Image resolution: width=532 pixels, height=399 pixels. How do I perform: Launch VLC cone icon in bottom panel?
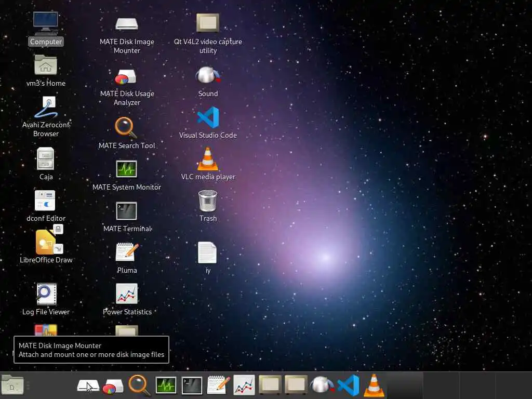pyautogui.click(x=374, y=385)
